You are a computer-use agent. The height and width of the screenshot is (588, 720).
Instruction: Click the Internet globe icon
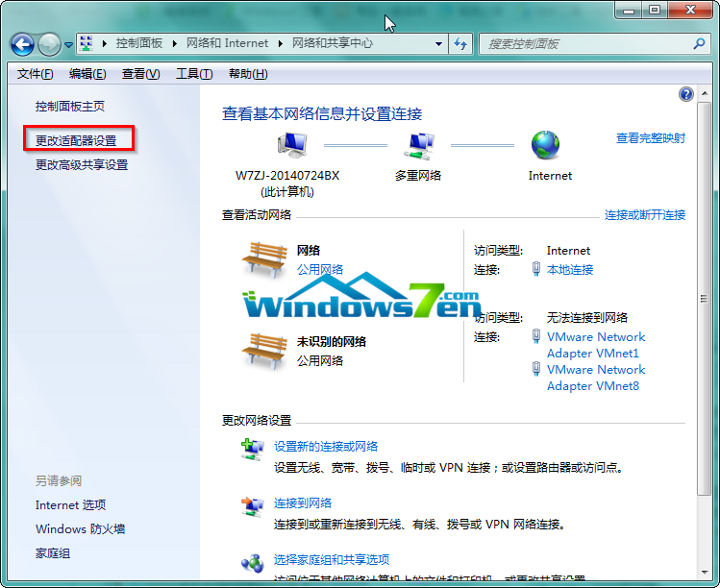point(545,145)
